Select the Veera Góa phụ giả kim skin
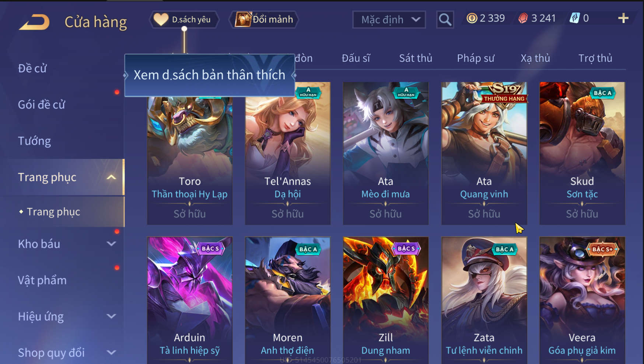Screen dimensions: 644x364 [582, 300]
